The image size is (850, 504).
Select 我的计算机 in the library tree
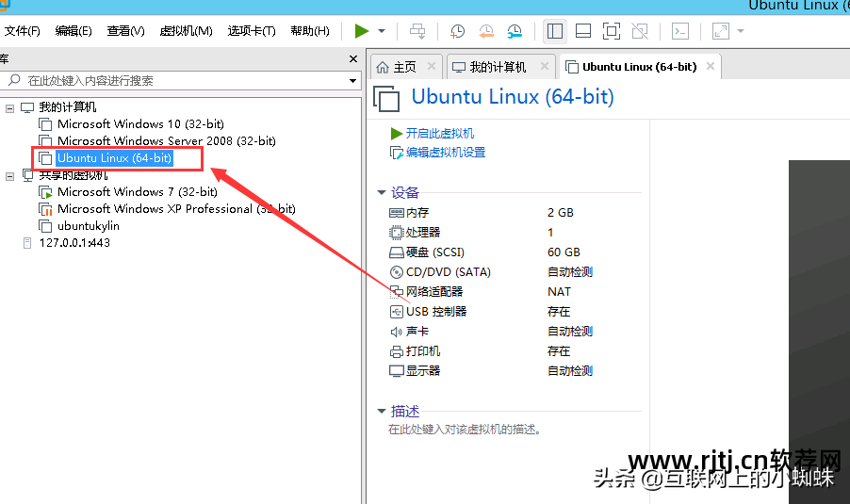pyautogui.click(x=67, y=107)
